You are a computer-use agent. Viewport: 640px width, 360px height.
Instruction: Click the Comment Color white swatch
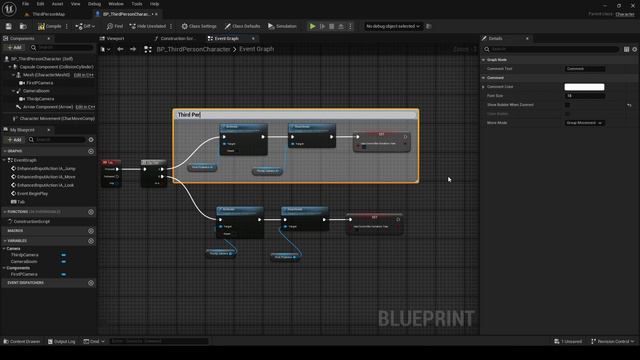tap(584, 87)
